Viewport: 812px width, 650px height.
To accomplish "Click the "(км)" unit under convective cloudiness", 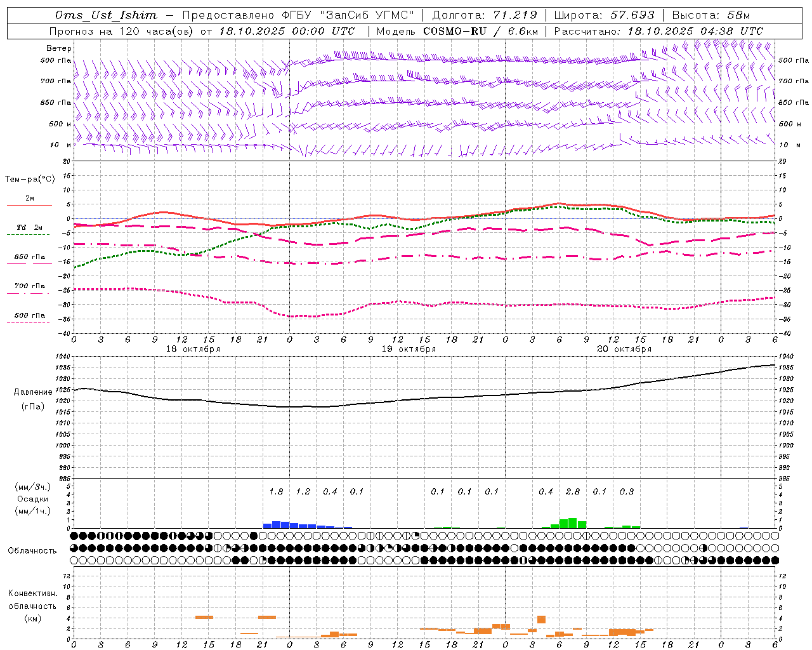I will [x=32, y=618].
